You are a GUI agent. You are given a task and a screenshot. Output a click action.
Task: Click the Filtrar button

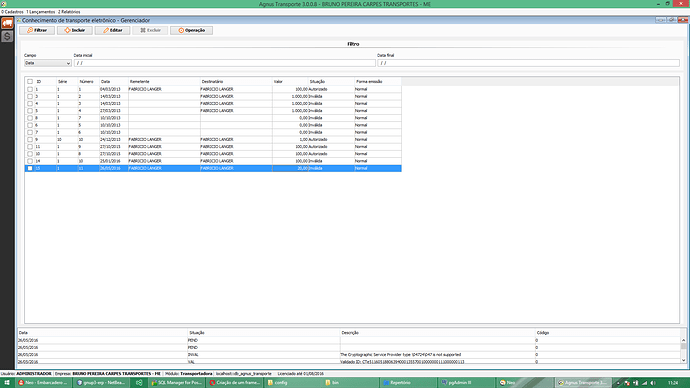pos(37,30)
